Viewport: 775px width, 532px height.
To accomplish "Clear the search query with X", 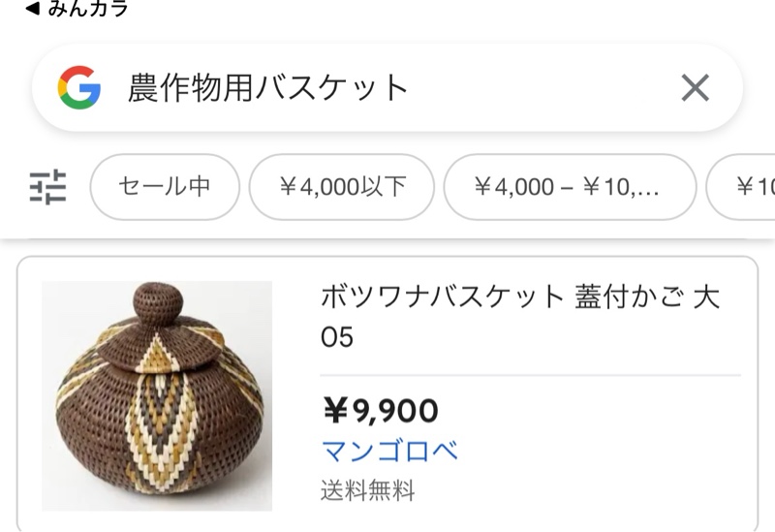I will pos(696,88).
